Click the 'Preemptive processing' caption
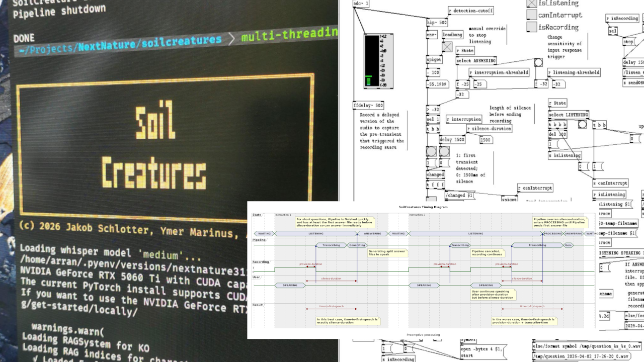The height and width of the screenshot is (362, 644). pos(423,335)
